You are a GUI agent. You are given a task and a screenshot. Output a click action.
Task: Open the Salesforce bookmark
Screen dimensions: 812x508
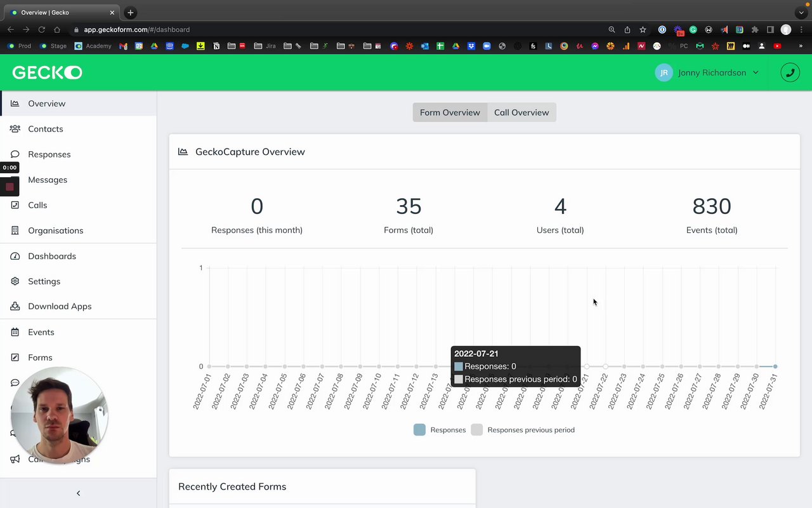tap(185, 46)
